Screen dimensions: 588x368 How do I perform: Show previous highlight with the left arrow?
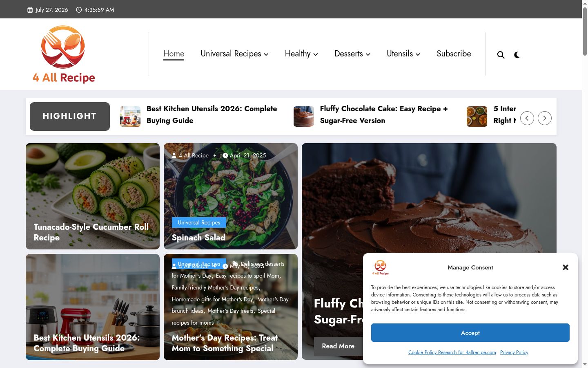coord(527,118)
